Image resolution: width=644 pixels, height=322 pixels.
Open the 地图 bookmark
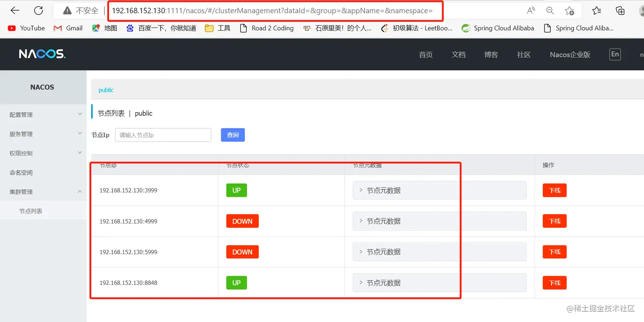pyautogui.click(x=104, y=28)
